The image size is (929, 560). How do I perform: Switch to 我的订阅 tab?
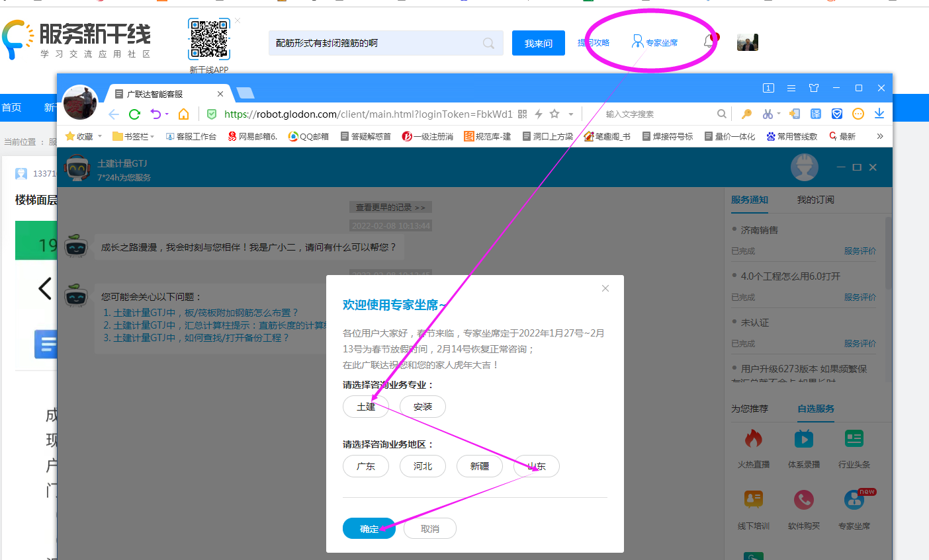tap(815, 200)
